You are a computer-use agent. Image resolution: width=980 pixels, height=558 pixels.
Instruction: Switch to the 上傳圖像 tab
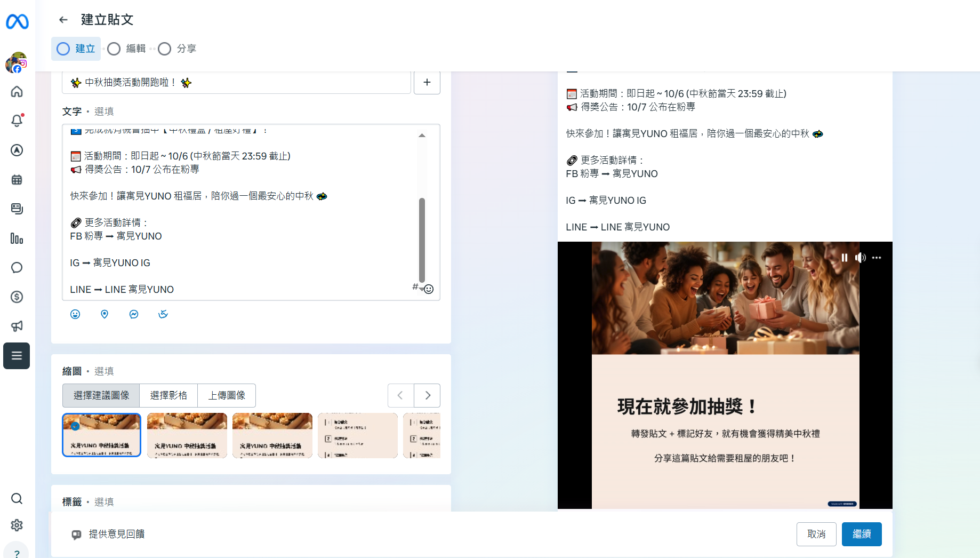227,395
